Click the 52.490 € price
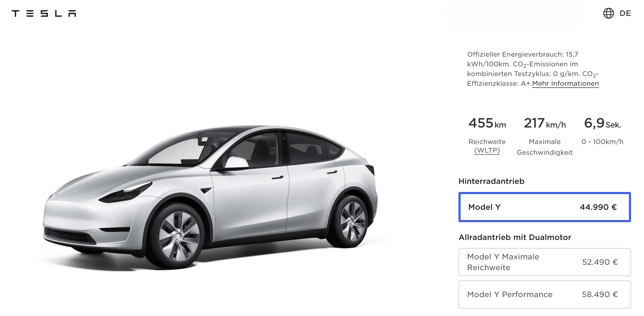Image resolution: width=644 pixels, height=316 pixels. pyautogui.click(x=600, y=262)
